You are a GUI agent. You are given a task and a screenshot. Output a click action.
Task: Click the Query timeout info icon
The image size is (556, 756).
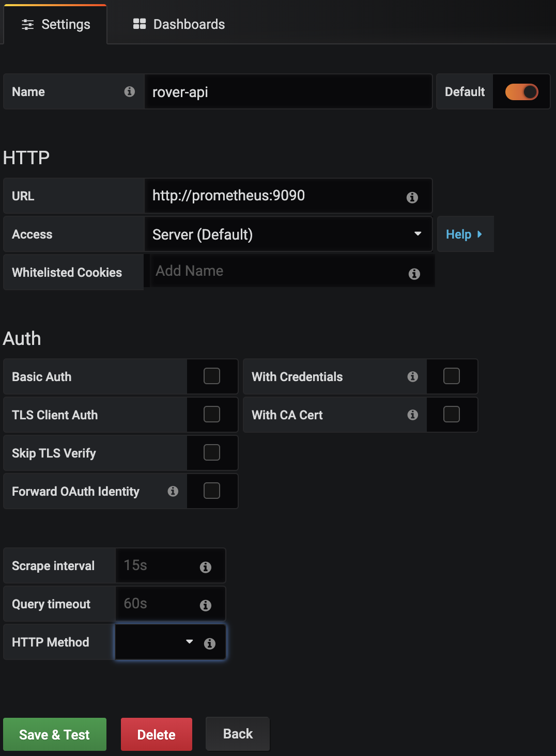coord(206,604)
